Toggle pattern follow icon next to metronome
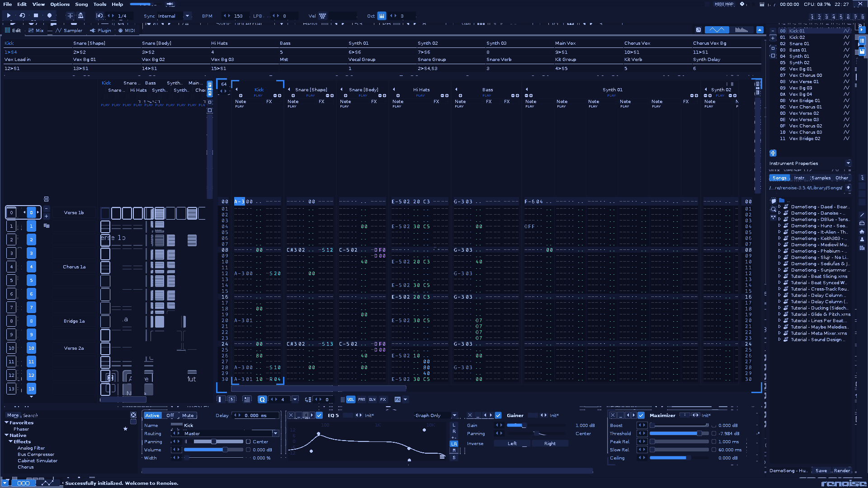The image size is (868, 488). (70, 15)
